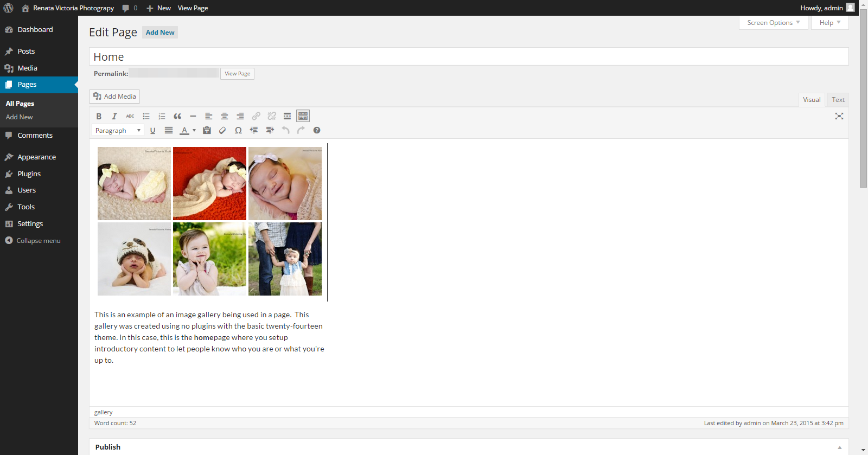Create a bulleted list
Image resolution: width=868 pixels, height=455 pixels.
pos(146,116)
